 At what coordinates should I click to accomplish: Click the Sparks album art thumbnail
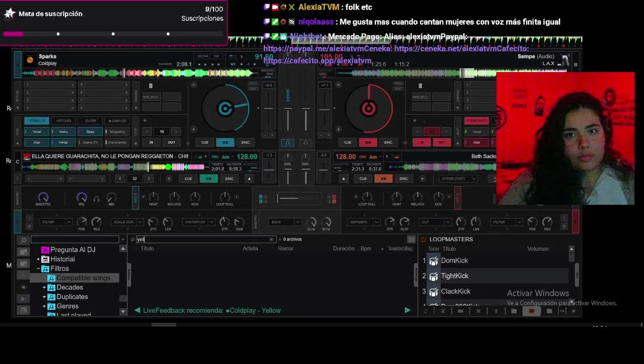pos(30,60)
